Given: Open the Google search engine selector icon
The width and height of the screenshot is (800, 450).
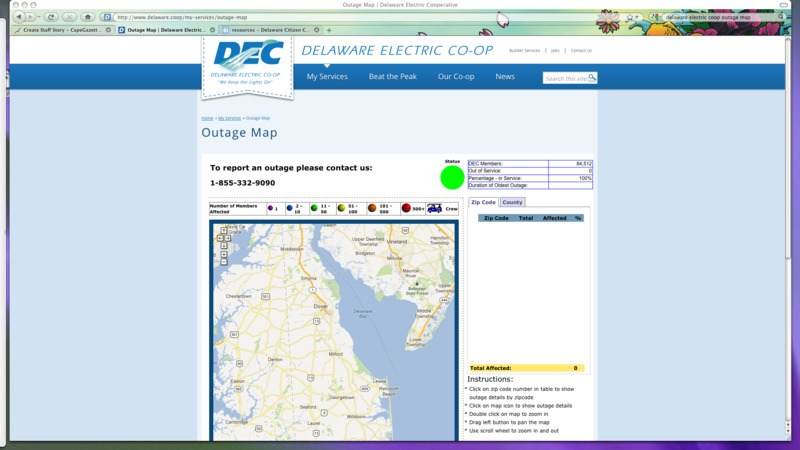Looking at the screenshot, I should coord(656,17).
